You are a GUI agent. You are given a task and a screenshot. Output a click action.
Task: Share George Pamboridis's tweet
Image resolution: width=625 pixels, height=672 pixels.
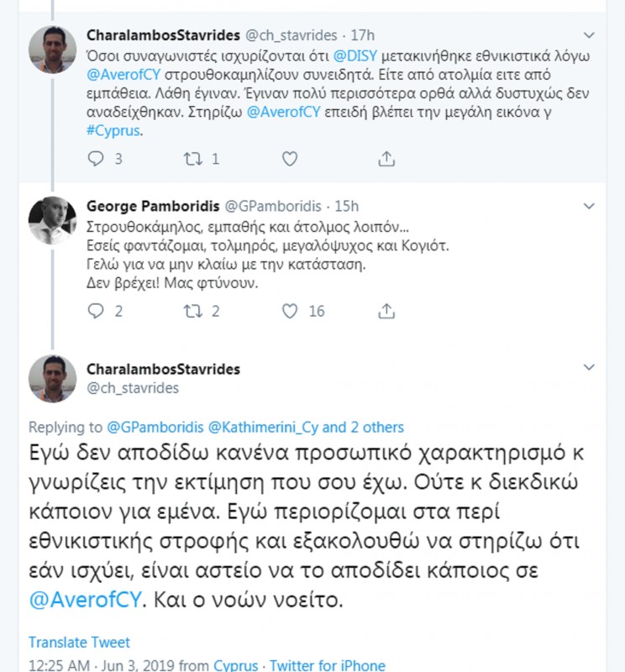(386, 311)
